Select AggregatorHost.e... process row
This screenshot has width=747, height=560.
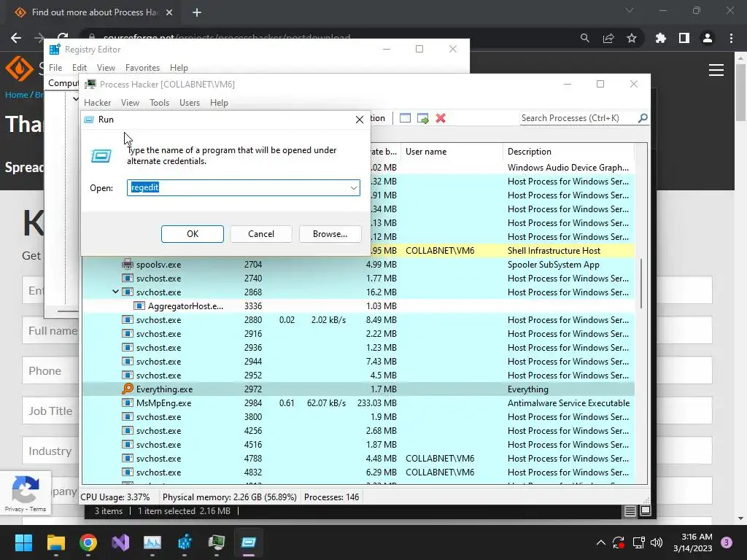pyautogui.click(x=358, y=306)
